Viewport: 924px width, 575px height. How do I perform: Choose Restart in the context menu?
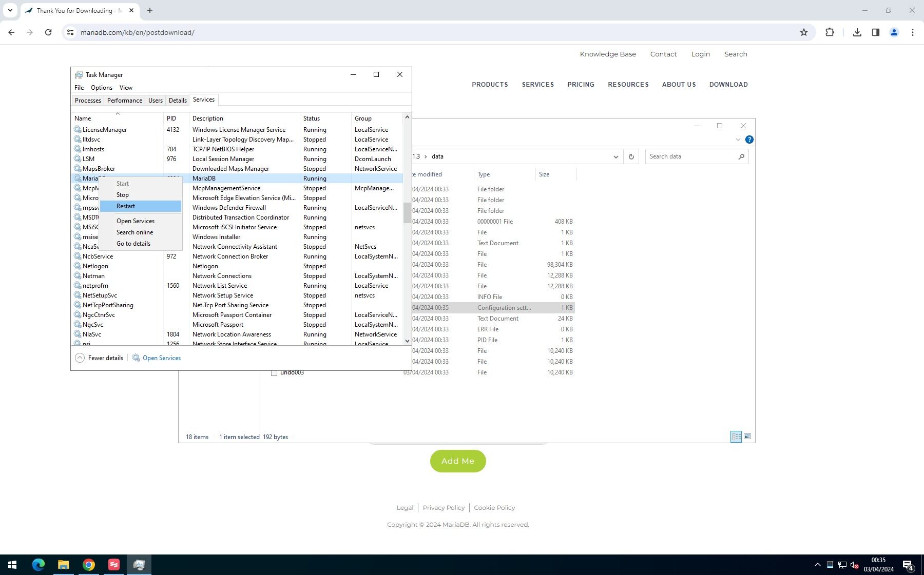(x=141, y=206)
